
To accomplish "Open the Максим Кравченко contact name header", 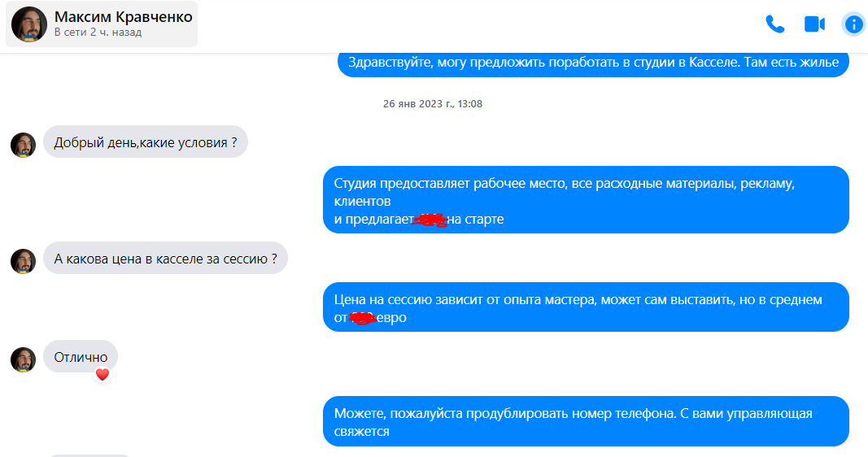I will [x=123, y=17].
